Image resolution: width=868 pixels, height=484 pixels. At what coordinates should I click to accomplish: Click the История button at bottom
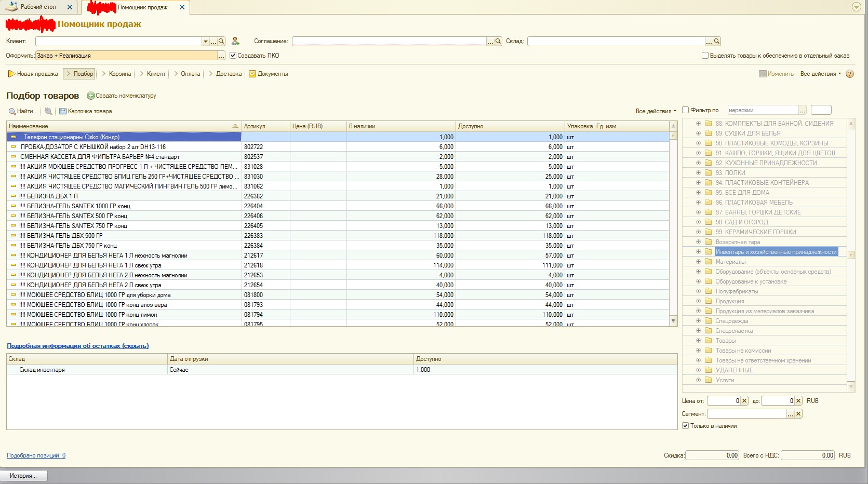click(23, 476)
